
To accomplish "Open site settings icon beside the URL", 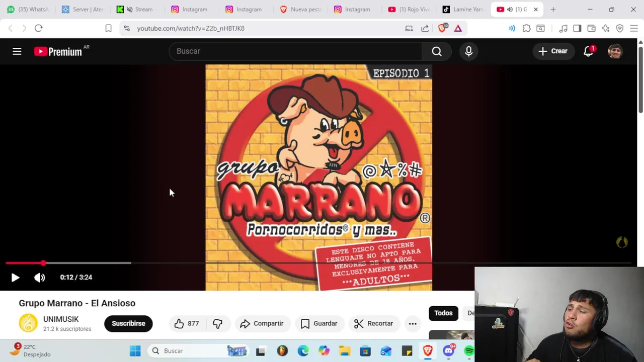I will (x=127, y=28).
